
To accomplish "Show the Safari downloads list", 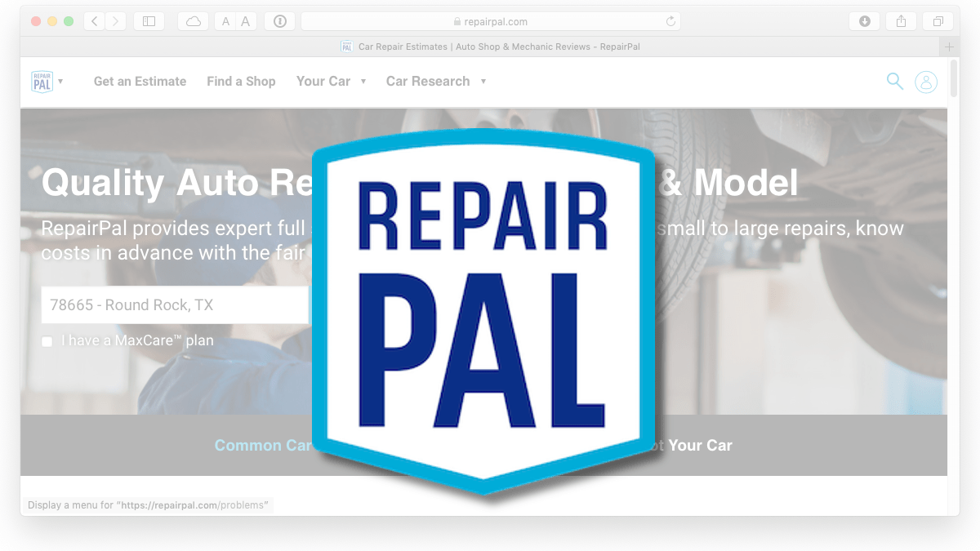I will (x=865, y=21).
